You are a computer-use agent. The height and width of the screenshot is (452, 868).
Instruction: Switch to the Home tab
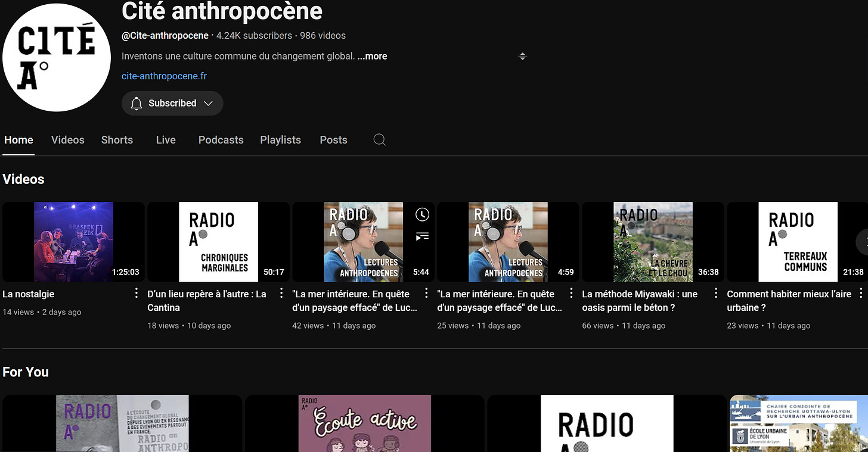coord(18,140)
